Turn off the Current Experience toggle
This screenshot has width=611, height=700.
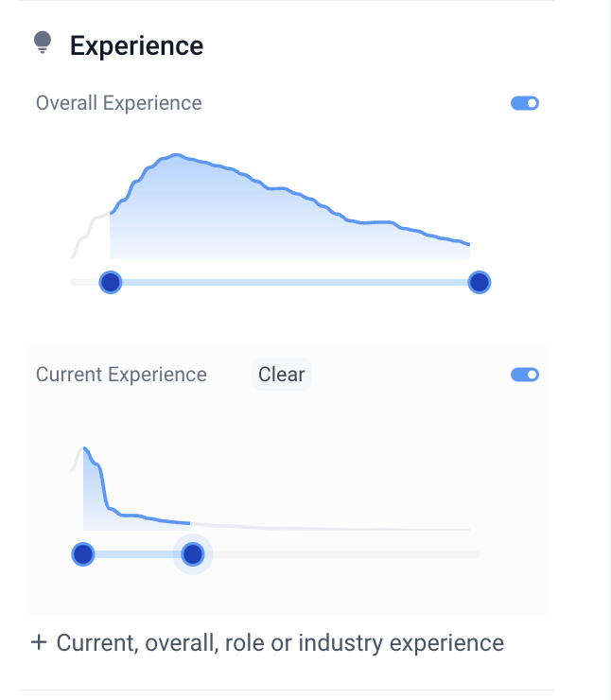(x=525, y=375)
